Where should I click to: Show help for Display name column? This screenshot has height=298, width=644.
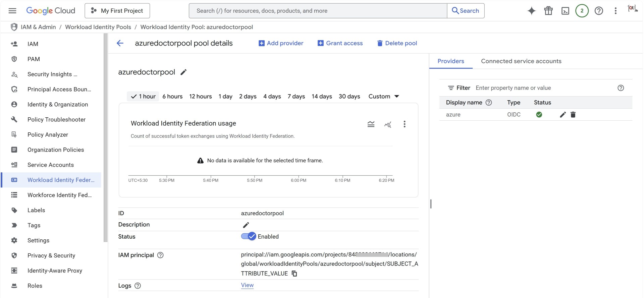coord(489,103)
